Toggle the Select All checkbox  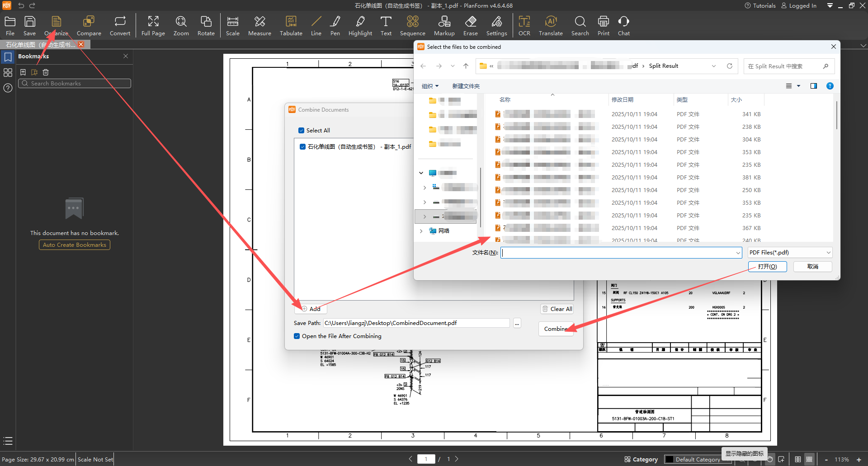(302, 131)
